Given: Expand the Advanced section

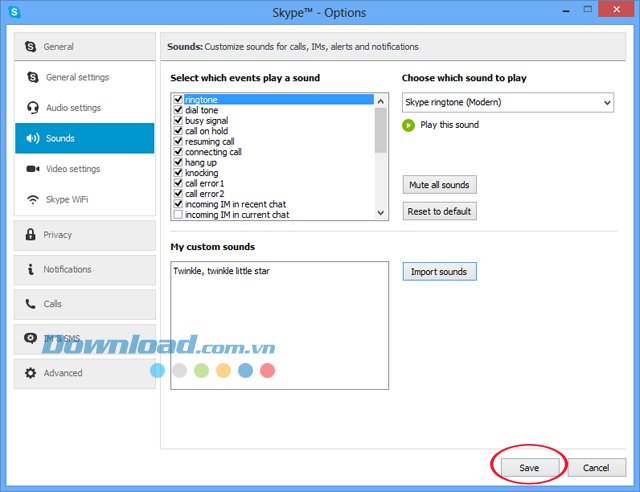Looking at the screenshot, I should pos(85,373).
